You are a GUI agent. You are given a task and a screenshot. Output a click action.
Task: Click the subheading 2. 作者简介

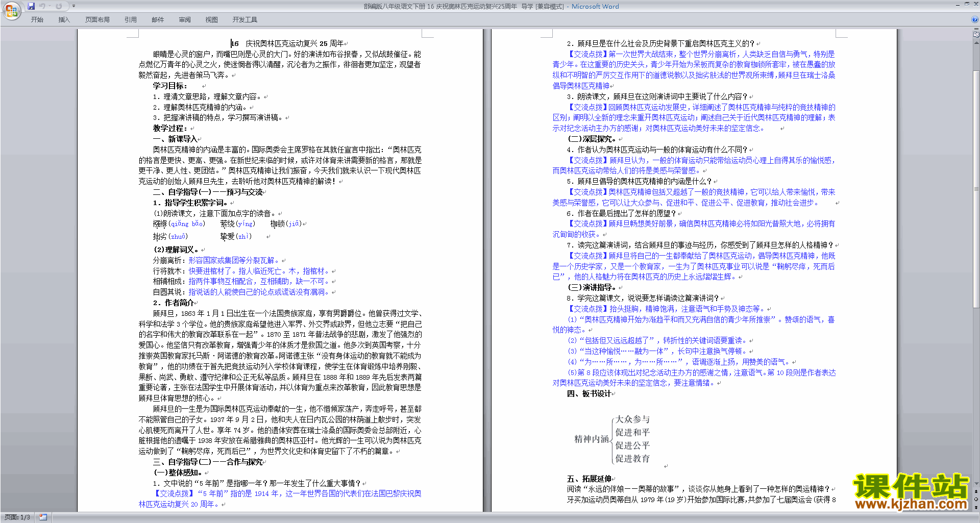click(173, 303)
